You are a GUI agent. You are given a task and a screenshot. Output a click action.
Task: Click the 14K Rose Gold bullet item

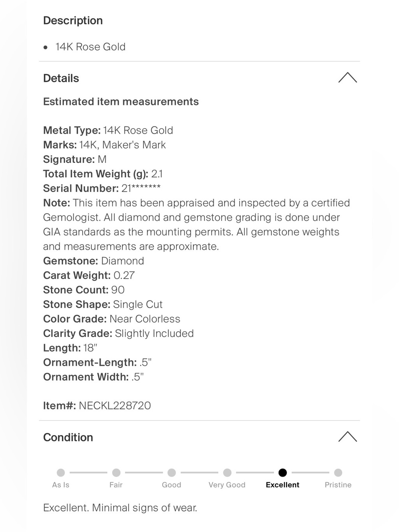90,47
